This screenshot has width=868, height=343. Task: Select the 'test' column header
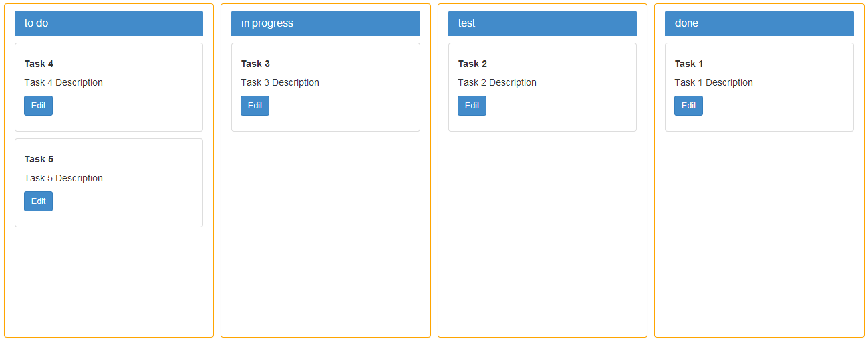coord(543,23)
